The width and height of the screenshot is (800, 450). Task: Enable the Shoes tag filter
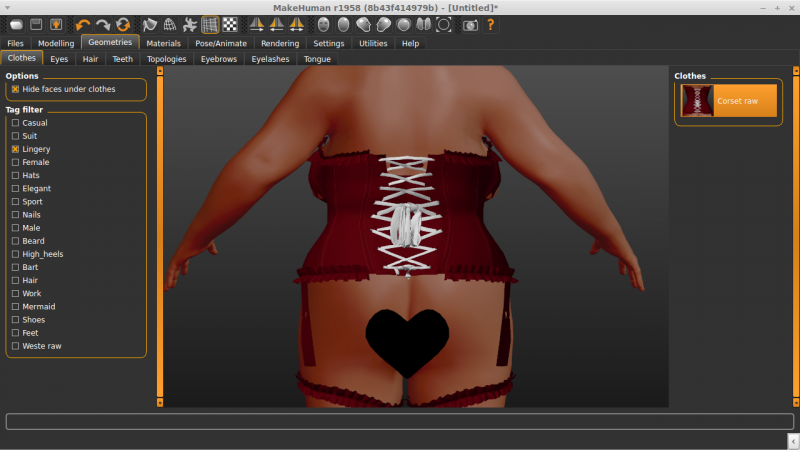15,320
